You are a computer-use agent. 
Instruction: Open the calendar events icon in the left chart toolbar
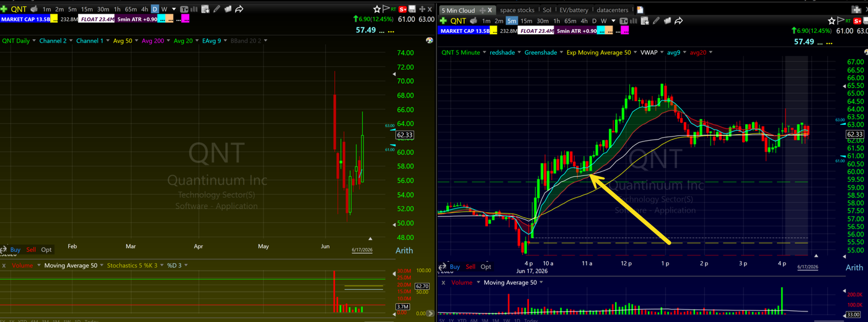click(x=205, y=9)
